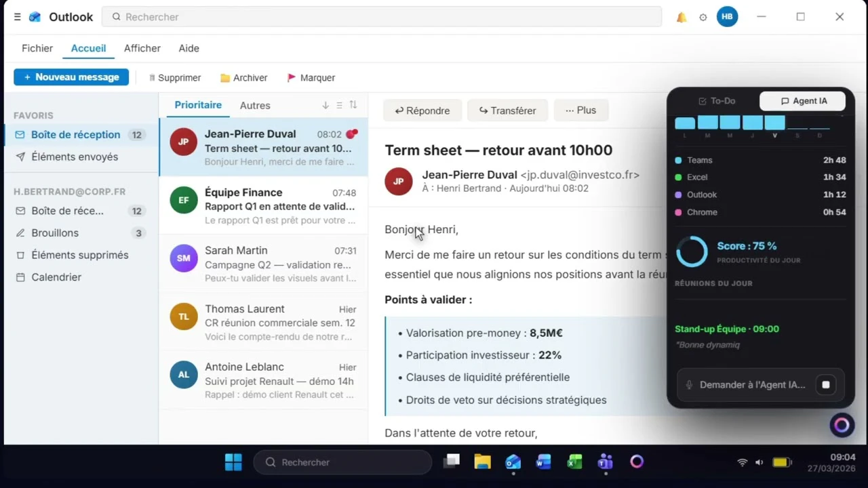Select the Accueil ribbon tab
868x488 pixels.
(x=88, y=48)
